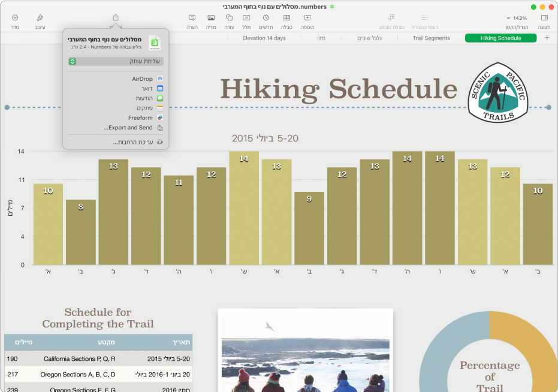Open the Shape (צורה) toolbar icon
Viewport: 558px width, 392px height.
click(x=229, y=17)
